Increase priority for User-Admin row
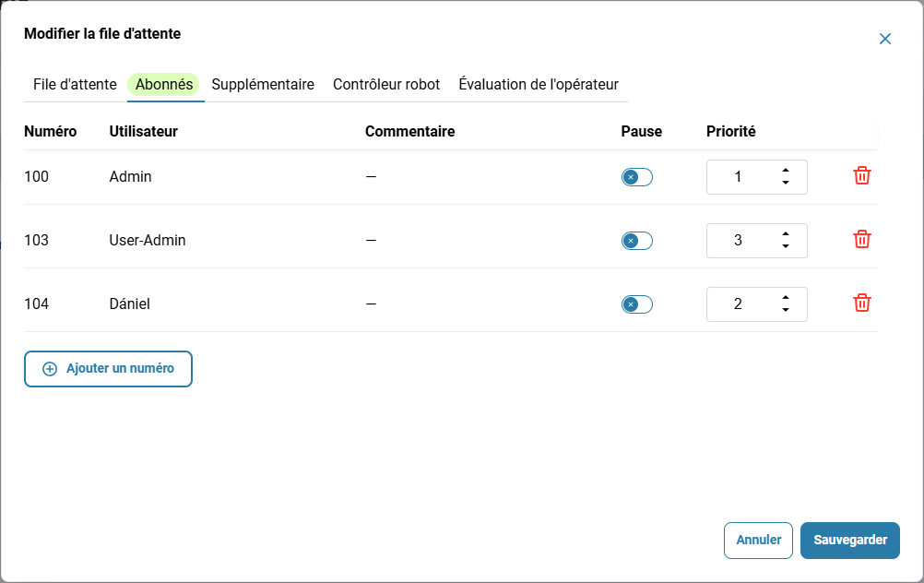This screenshot has width=924, height=583. click(x=785, y=234)
